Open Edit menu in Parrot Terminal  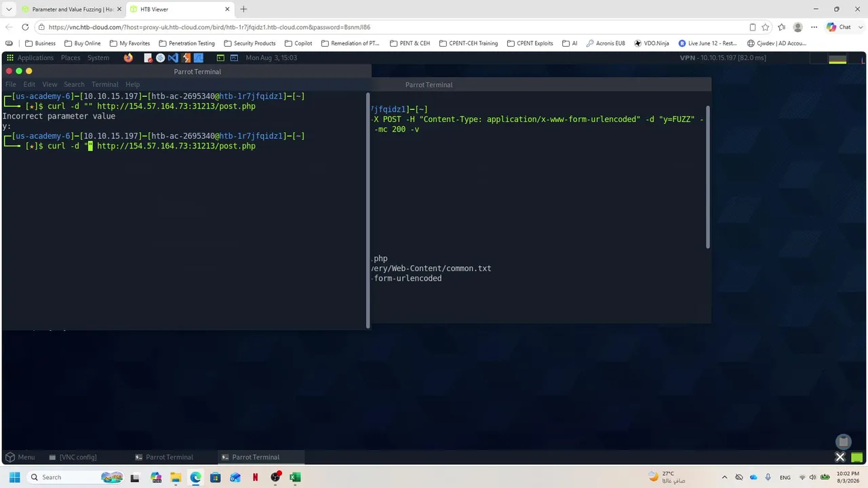[x=29, y=85]
